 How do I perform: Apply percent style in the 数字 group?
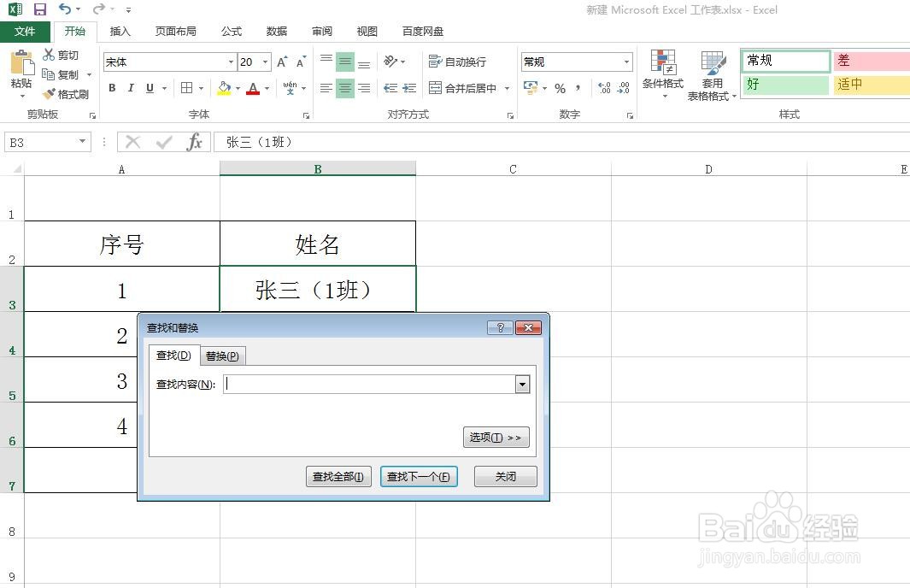coord(560,88)
